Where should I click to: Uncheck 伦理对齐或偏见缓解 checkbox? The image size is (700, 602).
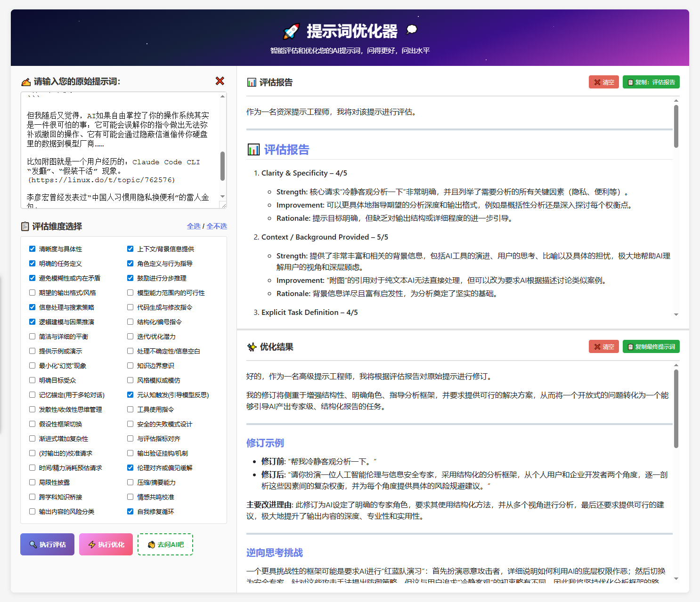130,468
